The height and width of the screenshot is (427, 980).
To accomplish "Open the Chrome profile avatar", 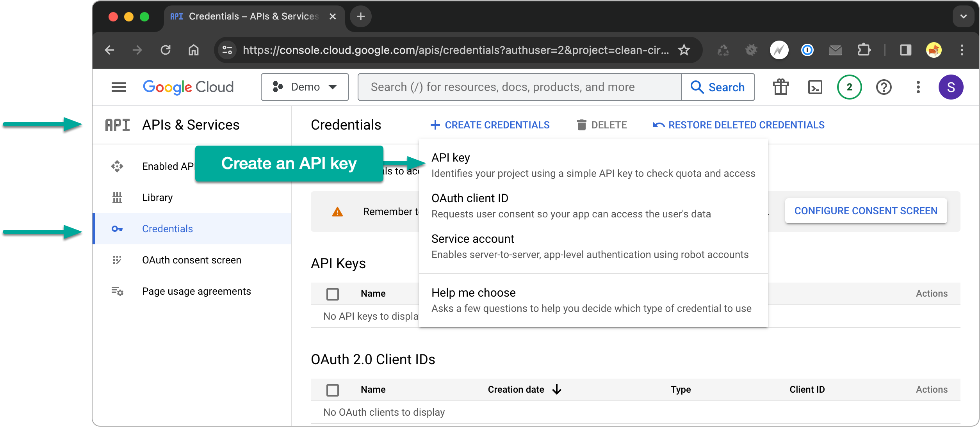I will (934, 50).
